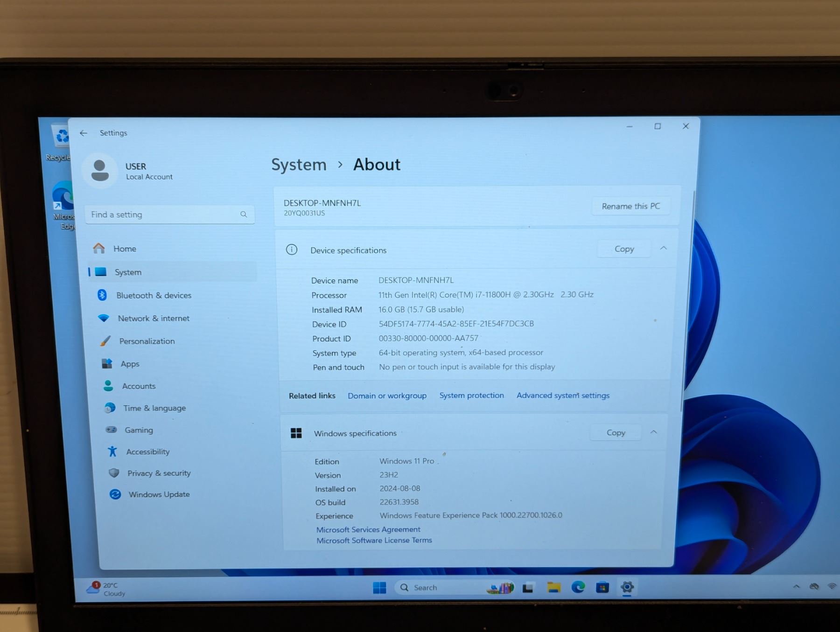
Task: Collapse the Windows specifications section
Action: coord(653,432)
